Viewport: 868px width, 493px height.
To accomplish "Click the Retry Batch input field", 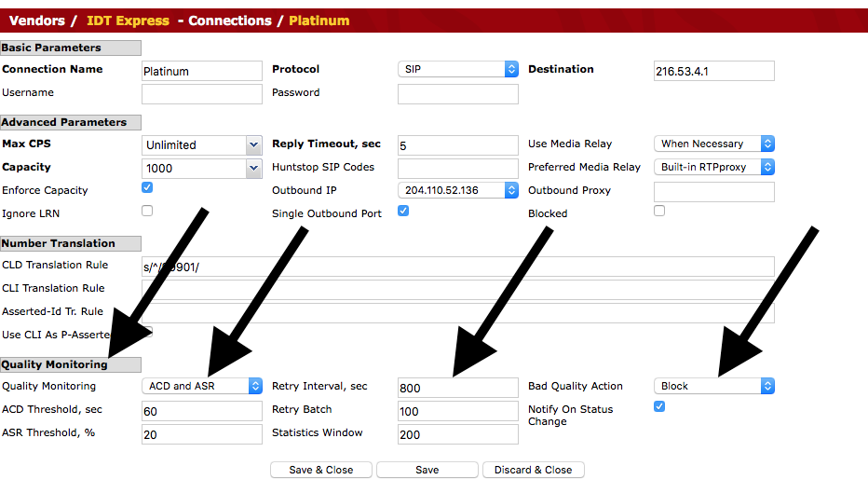I will coord(458,411).
